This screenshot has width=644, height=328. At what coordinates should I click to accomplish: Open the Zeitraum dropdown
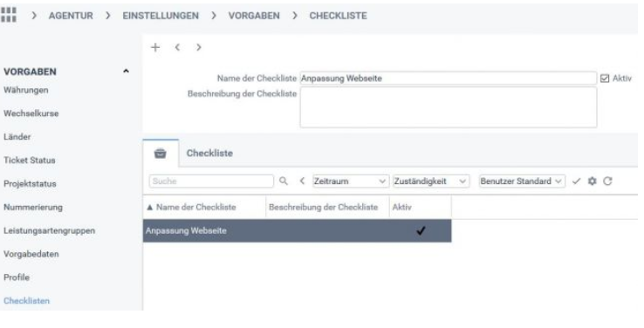[350, 181]
